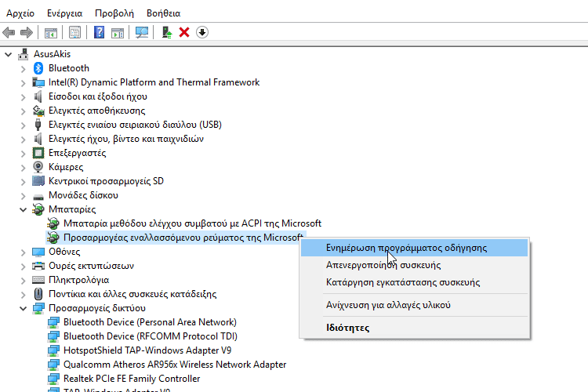Image resolution: width=588 pixels, height=392 pixels.
Task: Select Qualcomm Atheros AR956x Wireless Network Adapter
Action: (175, 365)
